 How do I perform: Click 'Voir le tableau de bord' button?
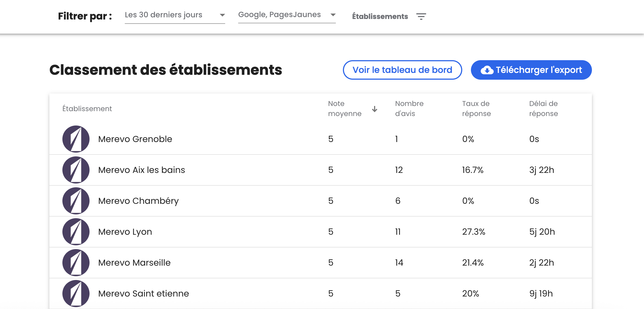(x=402, y=70)
